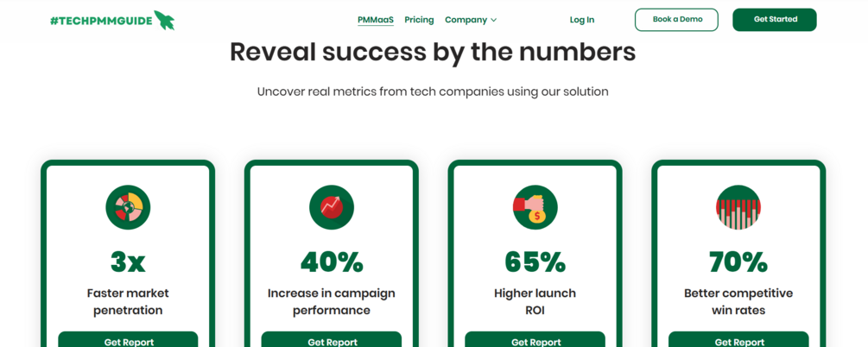Click the #TECHPMMGUIDE brand text
The height and width of the screenshot is (347, 868).
pyautogui.click(x=100, y=20)
